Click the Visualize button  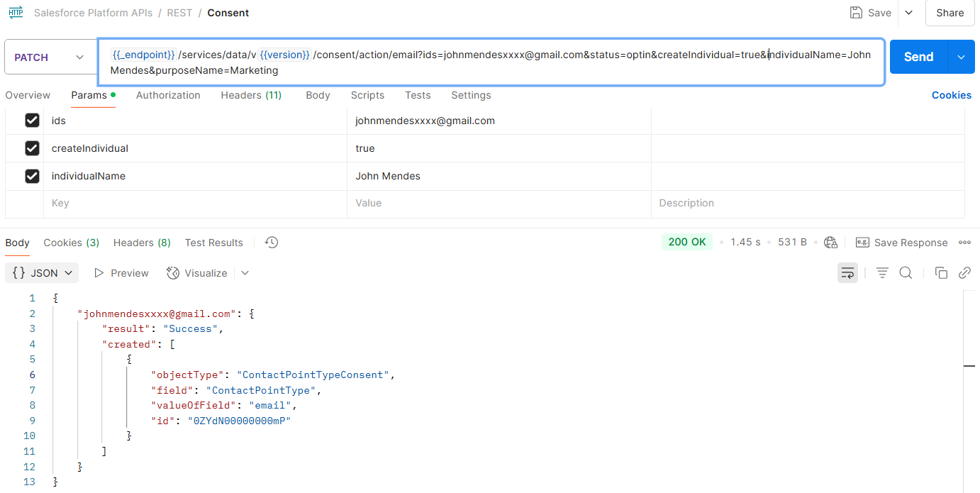(196, 273)
